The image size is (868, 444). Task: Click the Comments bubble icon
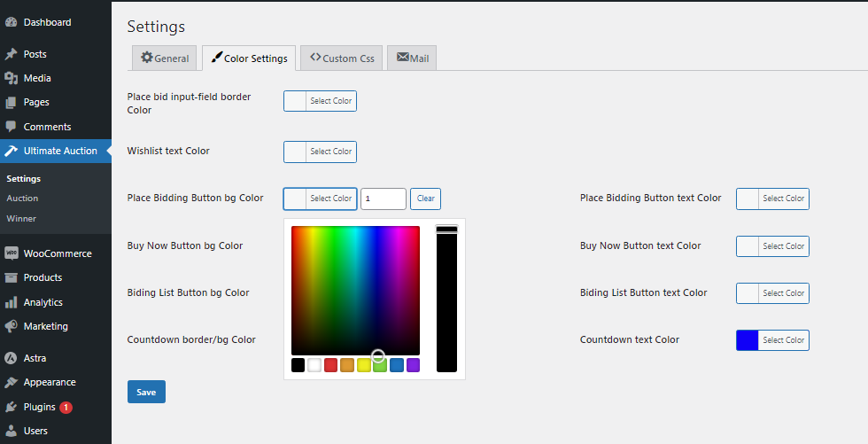11,127
